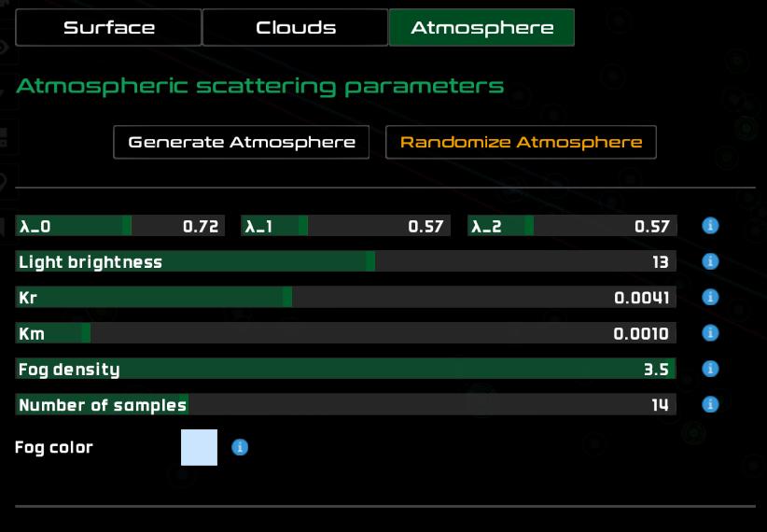
Task: Adjust the λ_1 slider
Action: pyautogui.click(x=346, y=226)
